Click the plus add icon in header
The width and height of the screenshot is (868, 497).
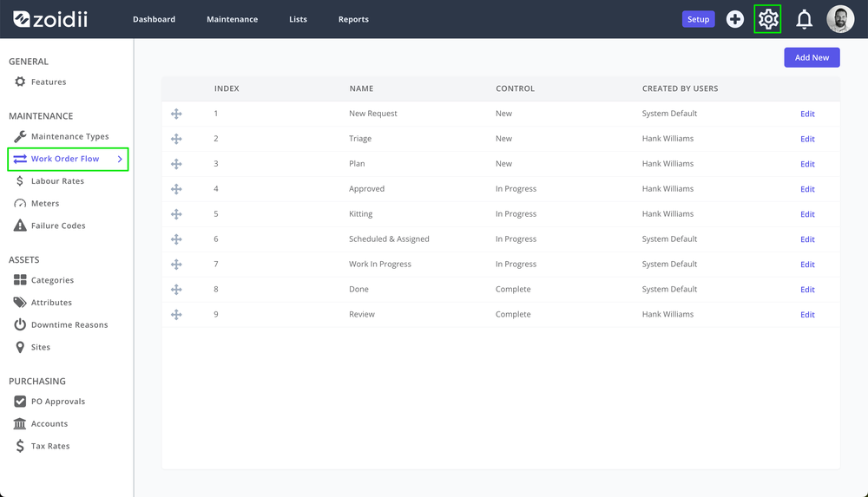point(734,19)
